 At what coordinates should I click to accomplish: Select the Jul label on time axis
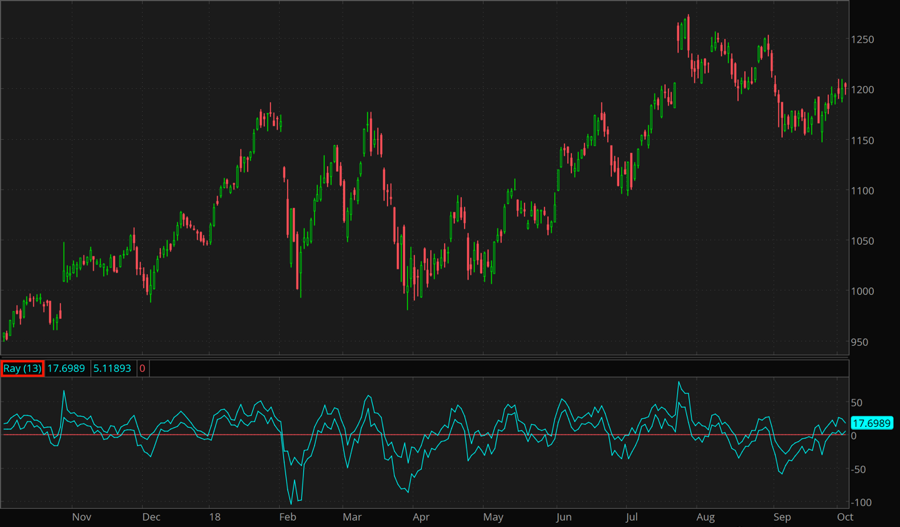(631, 517)
